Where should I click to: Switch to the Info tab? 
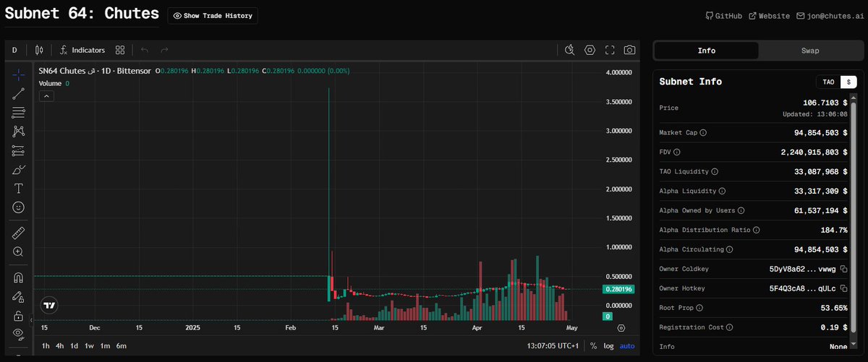pyautogui.click(x=707, y=51)
